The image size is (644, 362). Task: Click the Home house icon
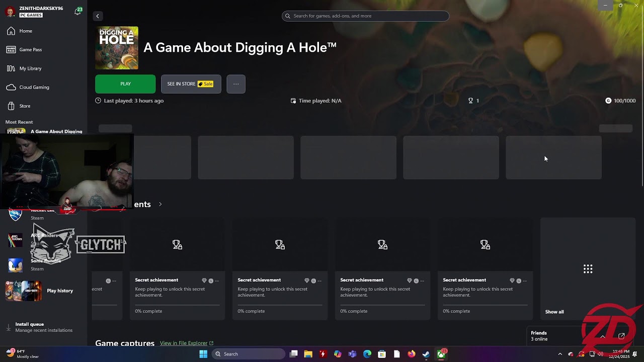(x=11, y=31)
